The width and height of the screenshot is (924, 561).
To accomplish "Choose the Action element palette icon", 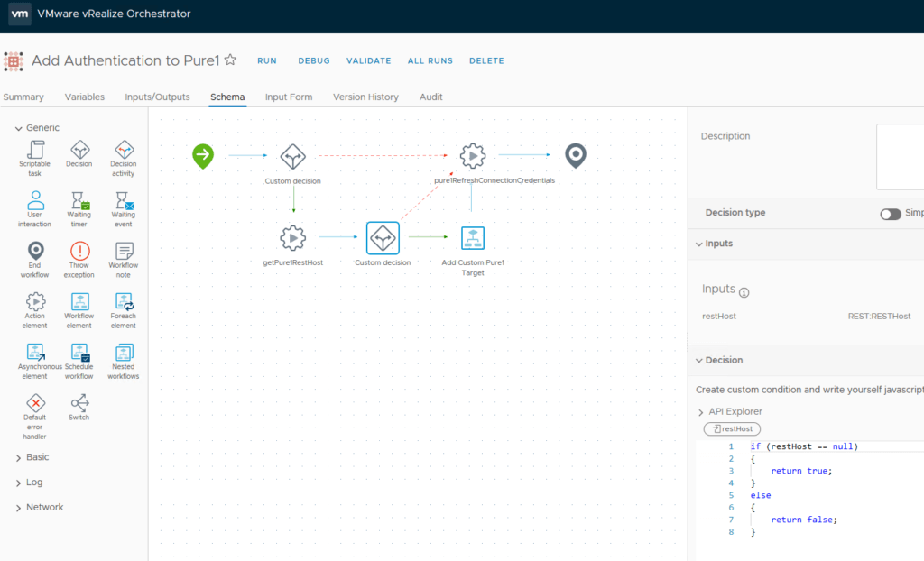I will pos(35,302).
